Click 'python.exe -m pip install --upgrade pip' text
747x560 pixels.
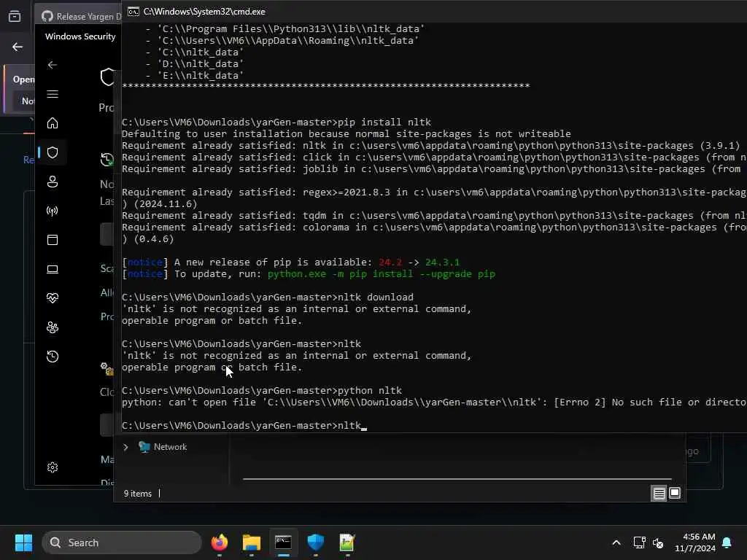tap(381, 274)
